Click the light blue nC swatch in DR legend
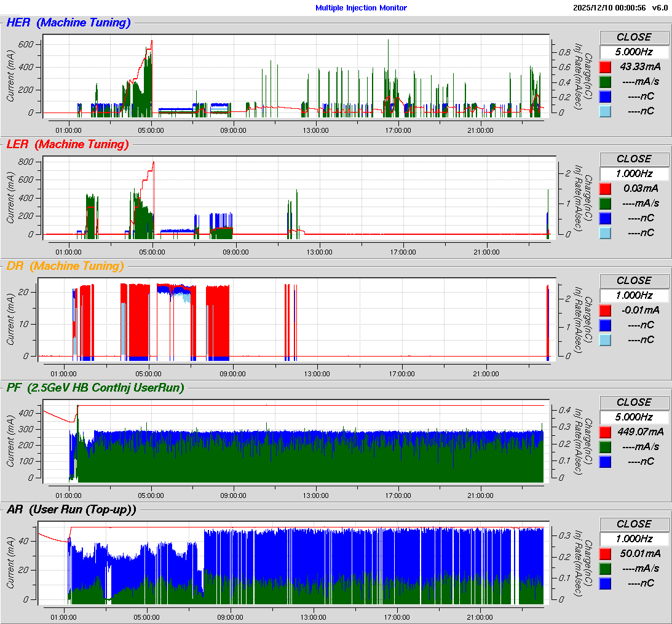This screenshot has height=624, width=672. [606, 340]
